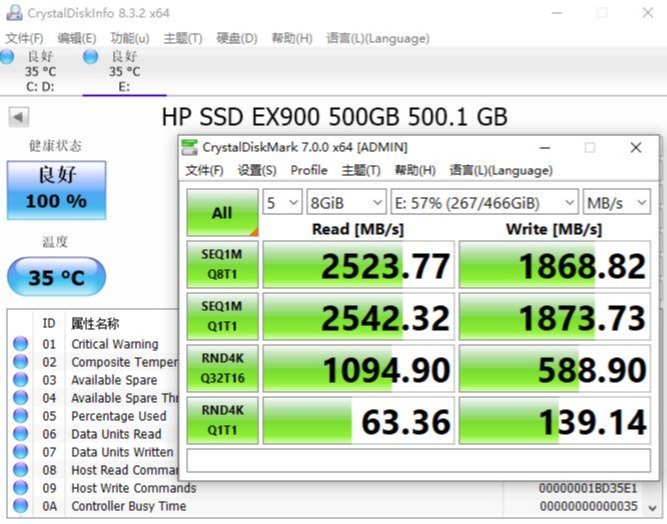
Task: Click status dot for Host Write Commands row
Action: click(x=20, y=487)
